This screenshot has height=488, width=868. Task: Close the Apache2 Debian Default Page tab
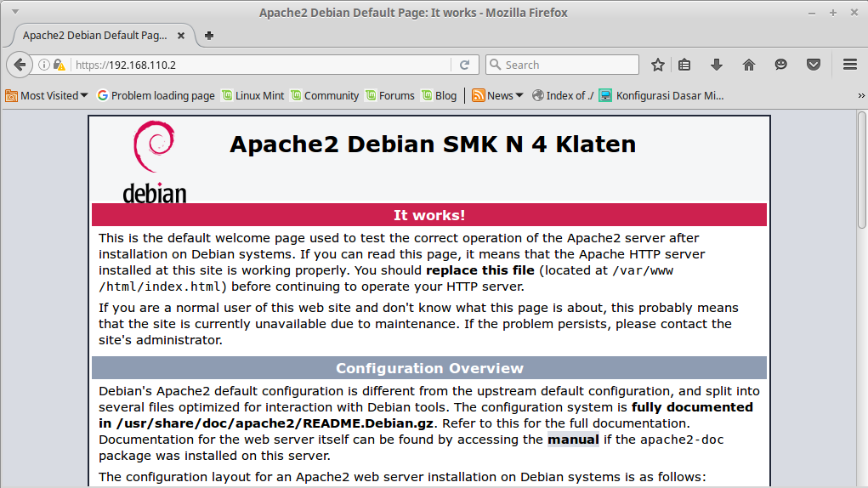coord(181,36)
